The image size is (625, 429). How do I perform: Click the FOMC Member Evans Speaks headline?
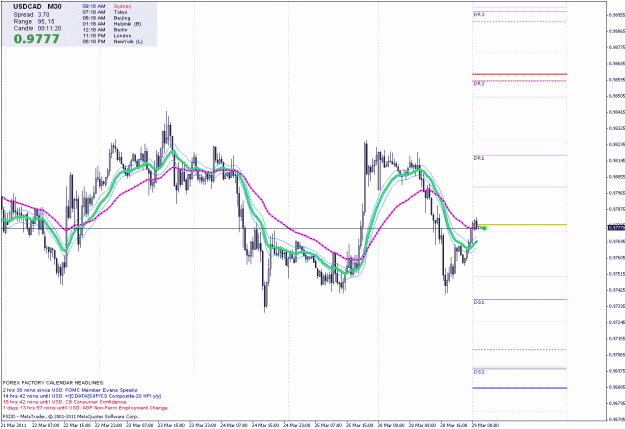(70, 390)
